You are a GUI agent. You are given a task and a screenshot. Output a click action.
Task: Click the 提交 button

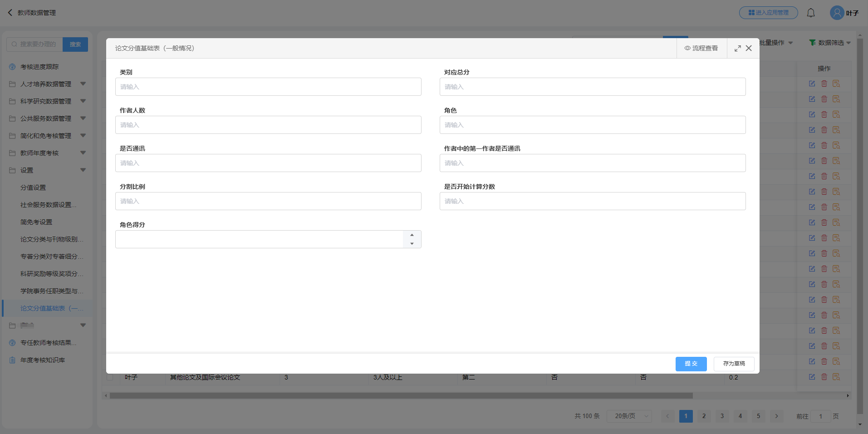691,364
